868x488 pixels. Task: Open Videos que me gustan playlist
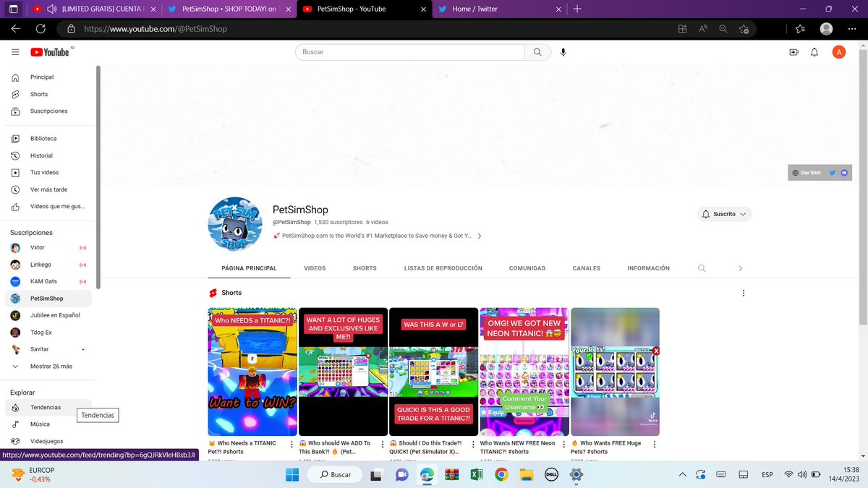pos(48,207)
